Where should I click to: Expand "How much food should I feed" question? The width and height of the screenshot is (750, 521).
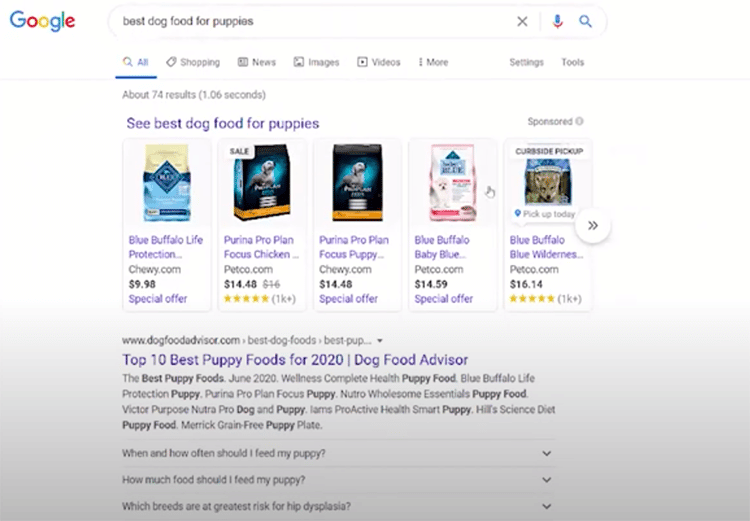click(x=546, y=480)
